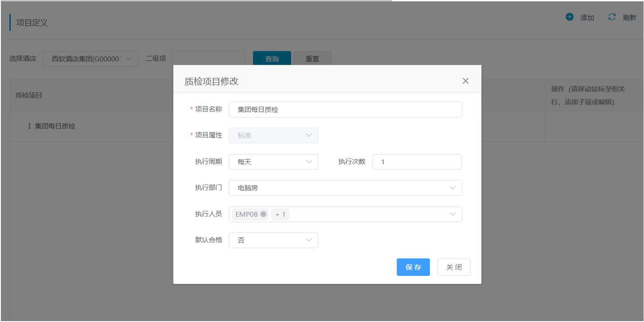This screenshot has height=322, width=644.
Task: Expand the 执行周期 dropdown showing 每天
Action: coord(273,162)
